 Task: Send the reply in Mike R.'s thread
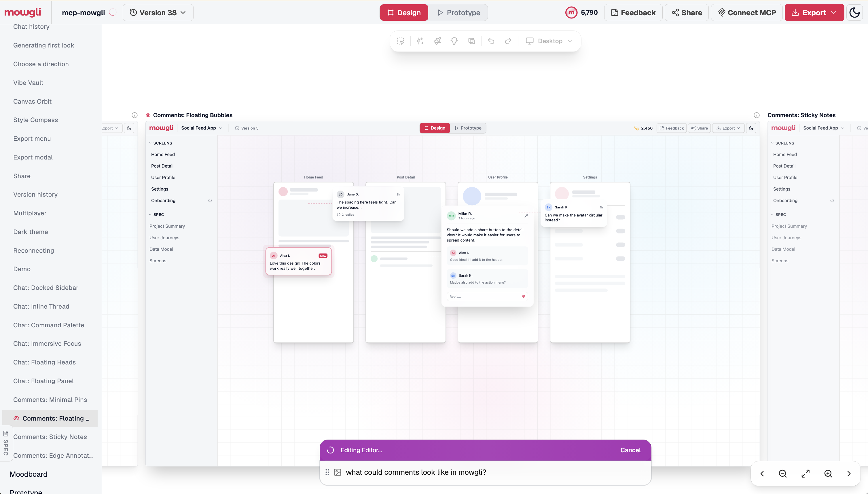523,297
